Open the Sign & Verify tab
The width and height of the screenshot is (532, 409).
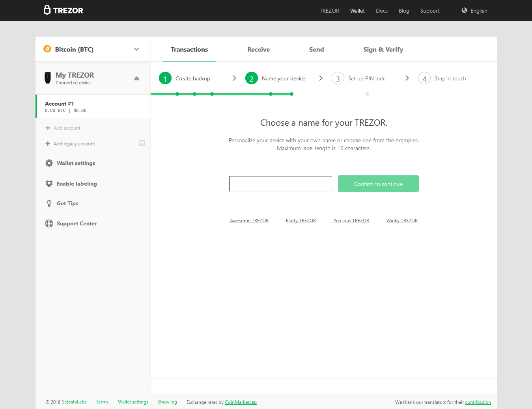(383, 50)
